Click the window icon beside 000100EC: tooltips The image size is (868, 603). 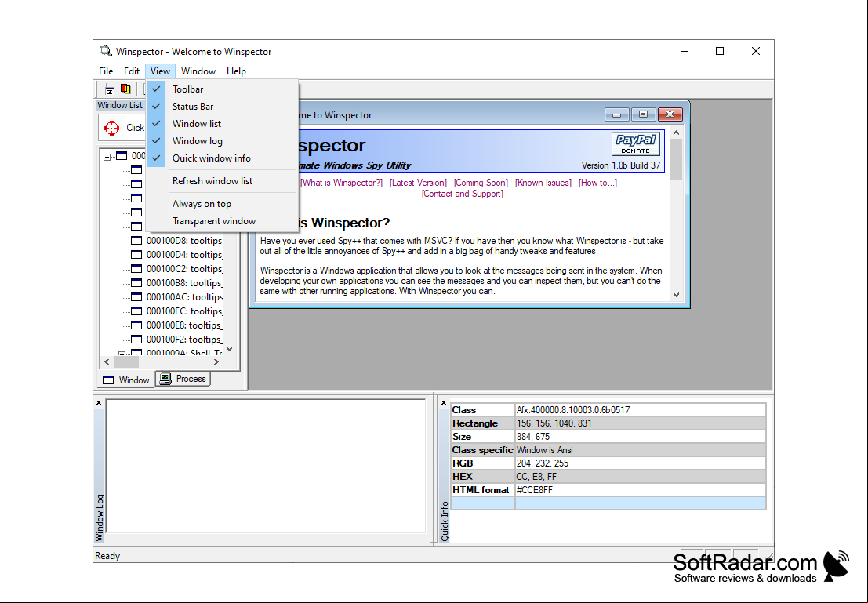pos(136,311)
